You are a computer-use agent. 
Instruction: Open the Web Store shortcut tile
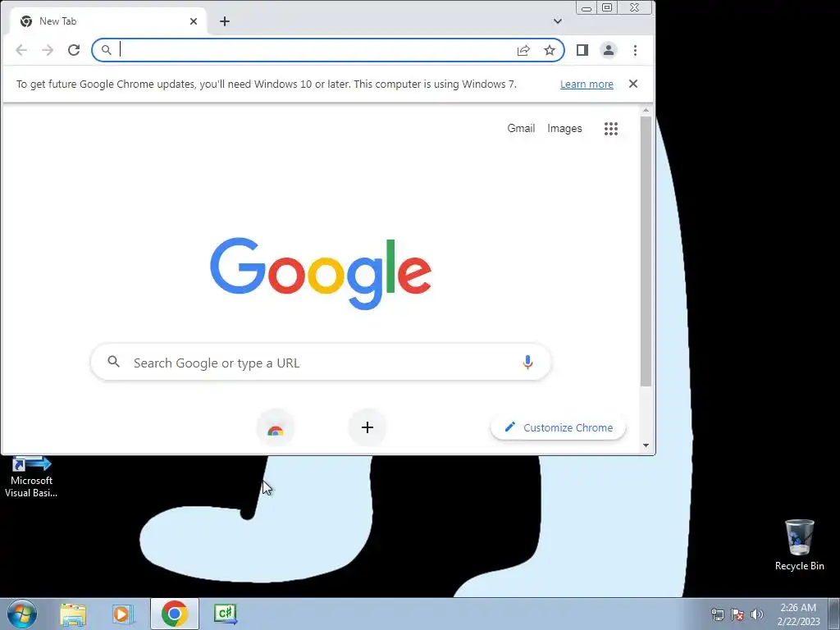click(276, 428)
